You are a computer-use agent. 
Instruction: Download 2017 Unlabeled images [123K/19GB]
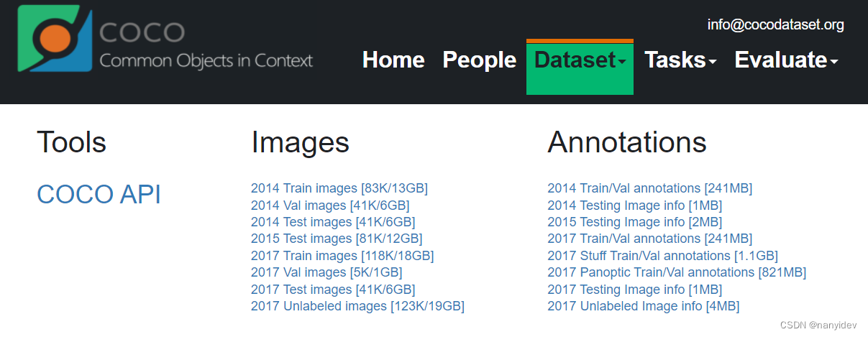[x=357, y=306]
